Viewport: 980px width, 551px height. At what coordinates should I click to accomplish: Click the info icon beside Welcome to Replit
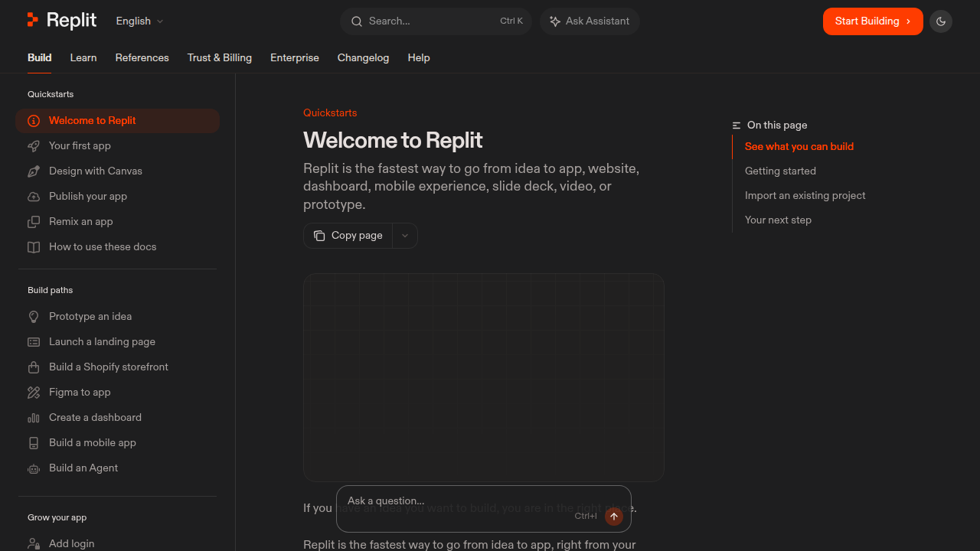34,121
